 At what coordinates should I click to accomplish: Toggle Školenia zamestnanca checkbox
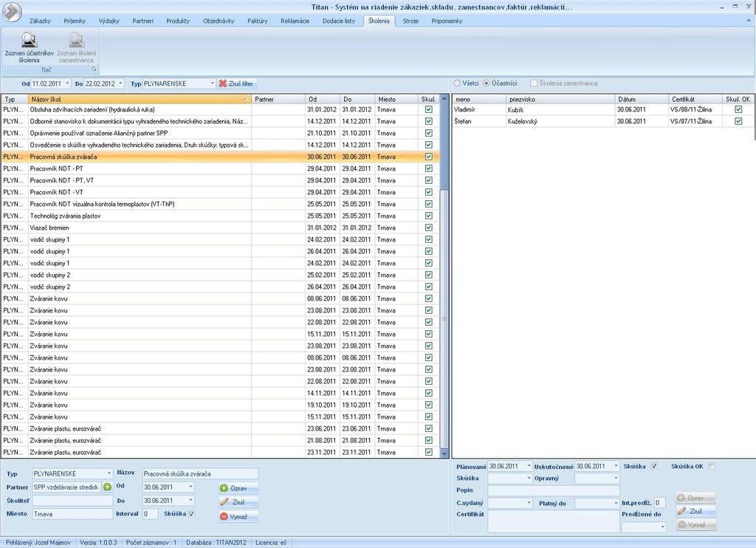click(x=534, y=83)
